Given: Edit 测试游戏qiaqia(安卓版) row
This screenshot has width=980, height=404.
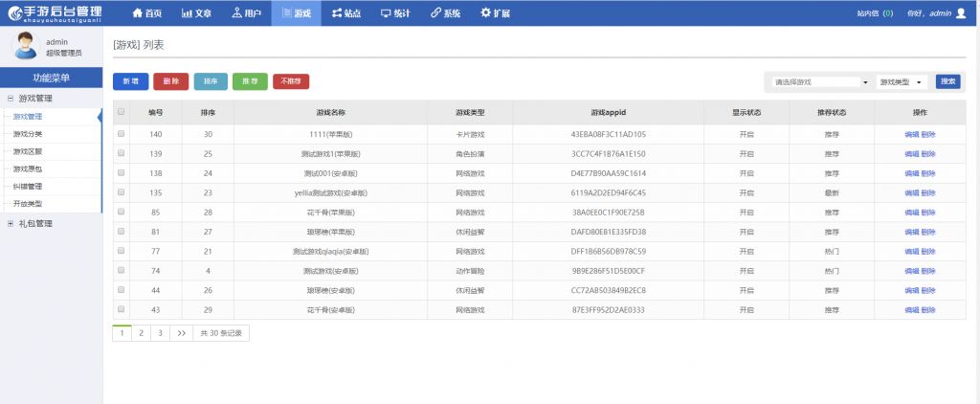Looking at the screenshot, I should click(911, 252).
